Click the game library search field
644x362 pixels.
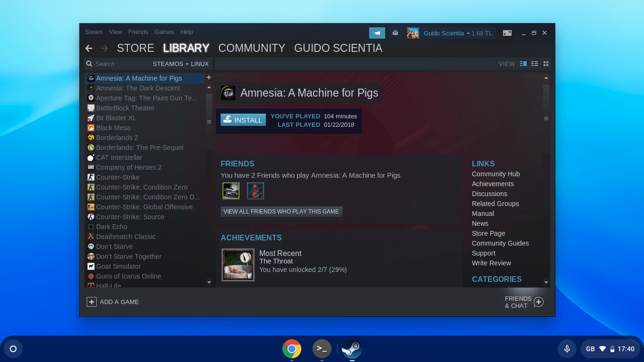pos(118,64)
